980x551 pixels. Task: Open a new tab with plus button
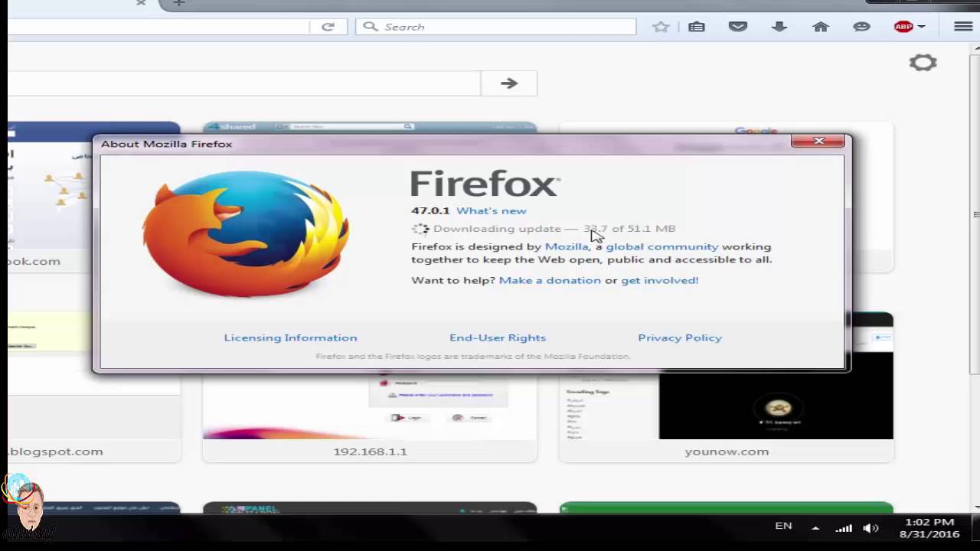coord(178,3)
